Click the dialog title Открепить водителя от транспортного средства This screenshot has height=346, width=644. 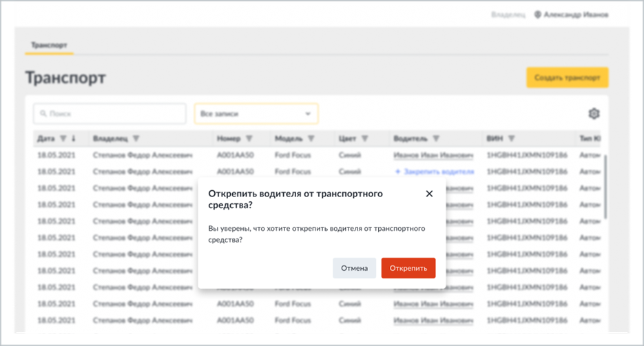295,199
